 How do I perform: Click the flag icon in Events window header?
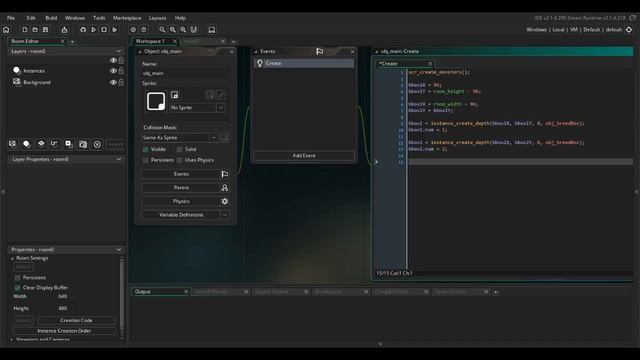[320, 51]
